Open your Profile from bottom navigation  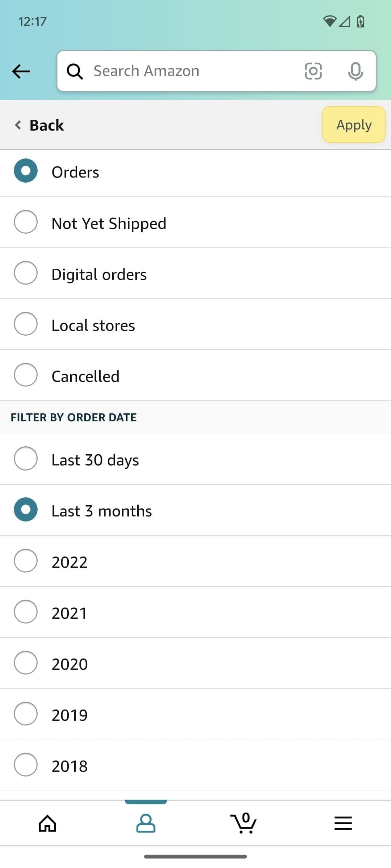pos(147,824)
